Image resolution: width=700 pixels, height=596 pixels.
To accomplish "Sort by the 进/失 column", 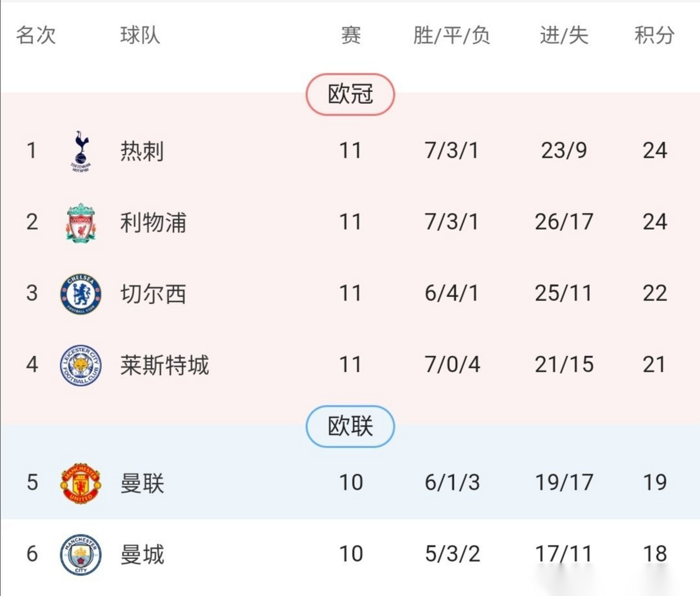I will (x=563, y=36).
